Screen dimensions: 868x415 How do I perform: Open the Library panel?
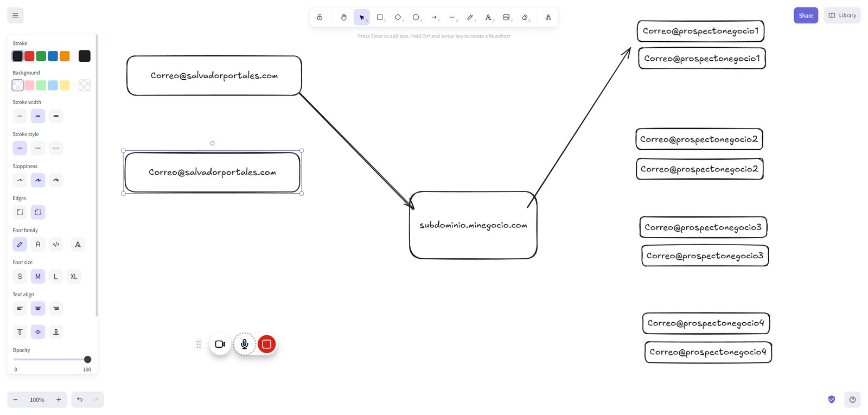pyautogui.click(x=842, y=15)
